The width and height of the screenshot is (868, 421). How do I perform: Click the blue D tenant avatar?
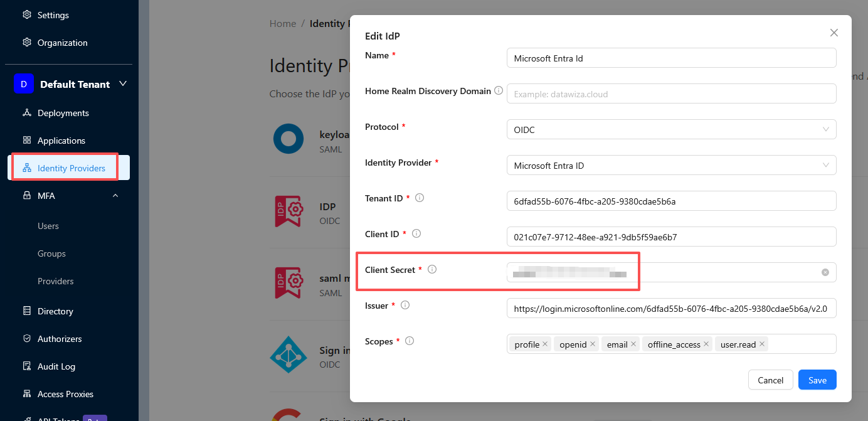[24, 84]
